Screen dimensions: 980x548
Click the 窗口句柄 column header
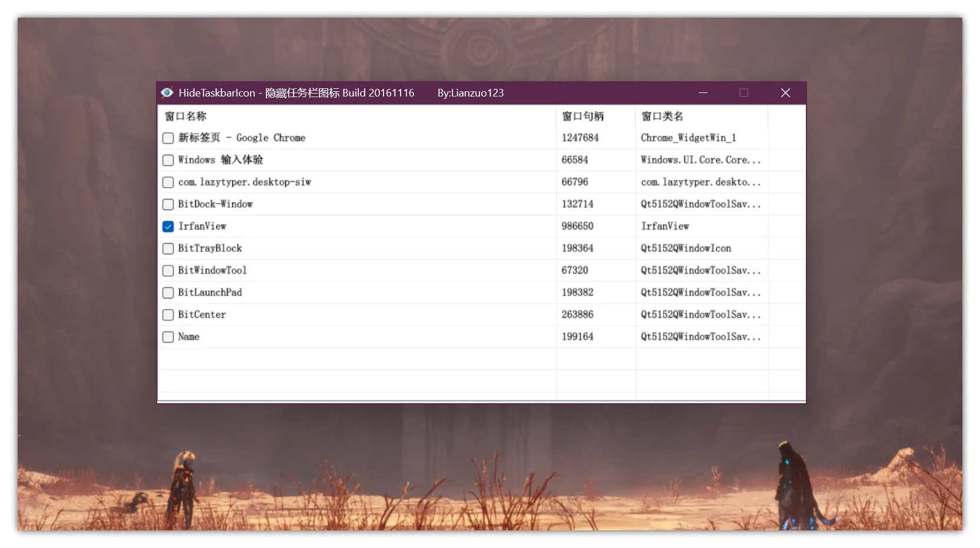tap(583, 116)
